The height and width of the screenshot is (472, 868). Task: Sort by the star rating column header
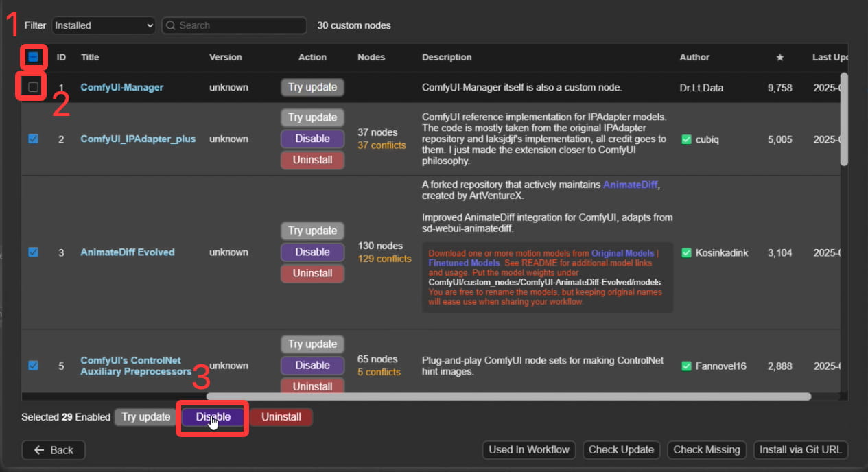[780, 57]
